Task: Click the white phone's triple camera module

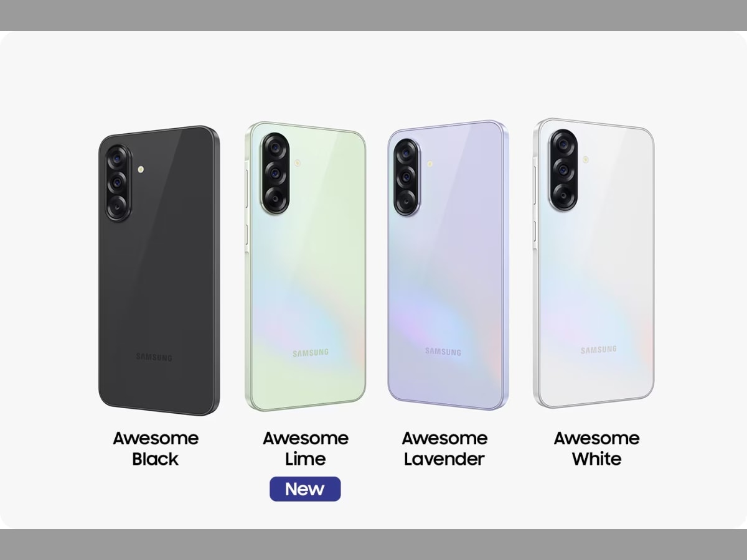Action: click(563, 169)
